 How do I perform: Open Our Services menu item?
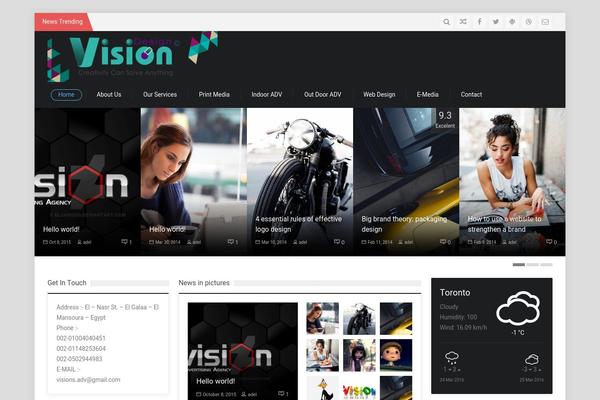[x=160, y=95]
